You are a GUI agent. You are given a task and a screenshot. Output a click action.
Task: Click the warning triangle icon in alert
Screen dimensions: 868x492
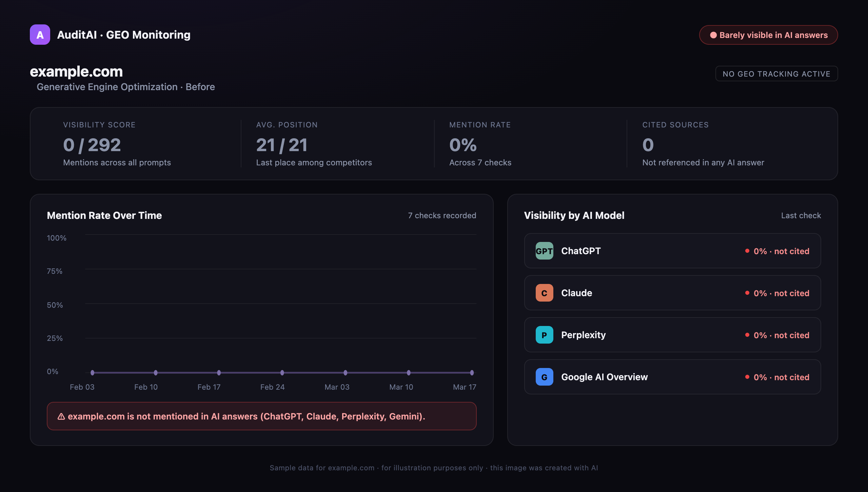point(61,416)
